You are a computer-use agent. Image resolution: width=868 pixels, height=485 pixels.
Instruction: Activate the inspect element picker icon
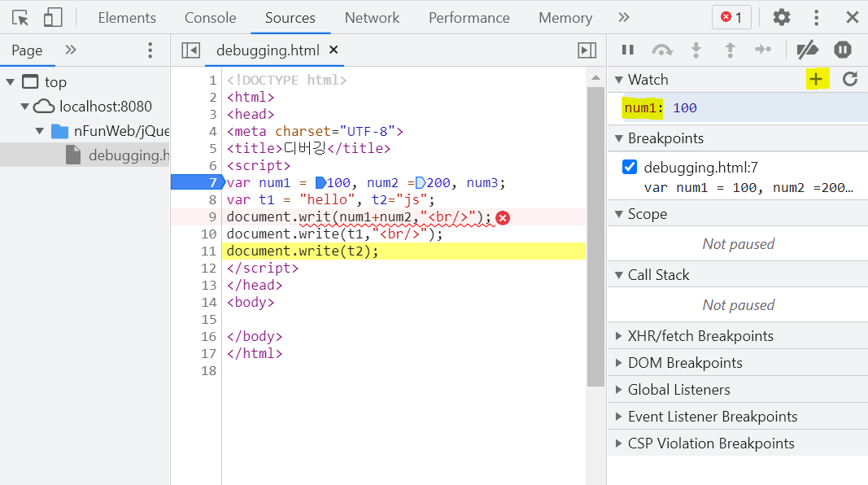click(20, 18)
